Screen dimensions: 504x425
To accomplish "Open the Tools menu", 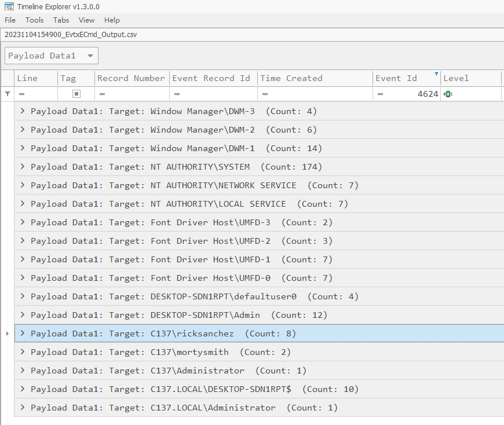I will (x=34, y=20).
